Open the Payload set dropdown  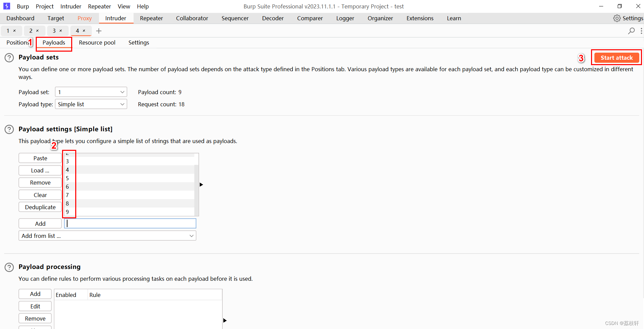pos(91,92)
